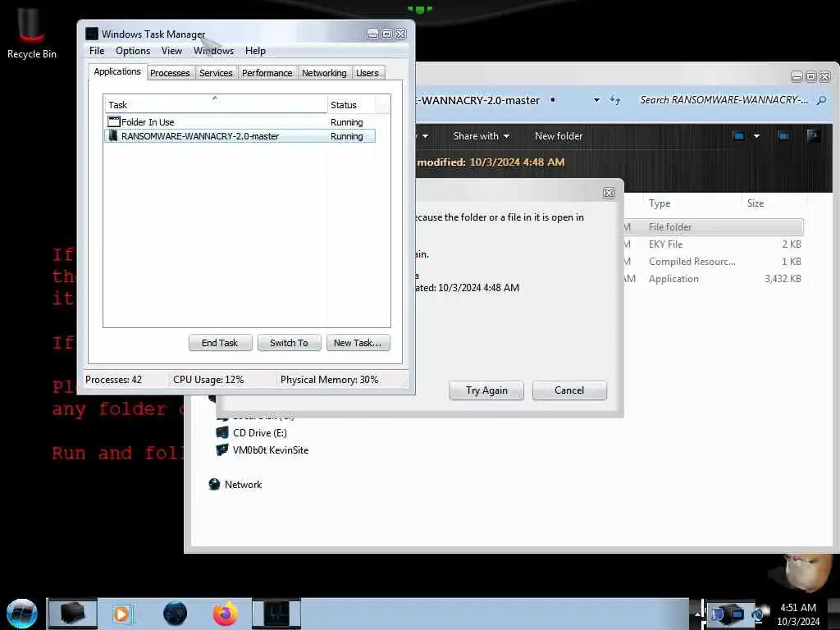
Task: Switch to the Users tab
Action: tap(367, 73)
